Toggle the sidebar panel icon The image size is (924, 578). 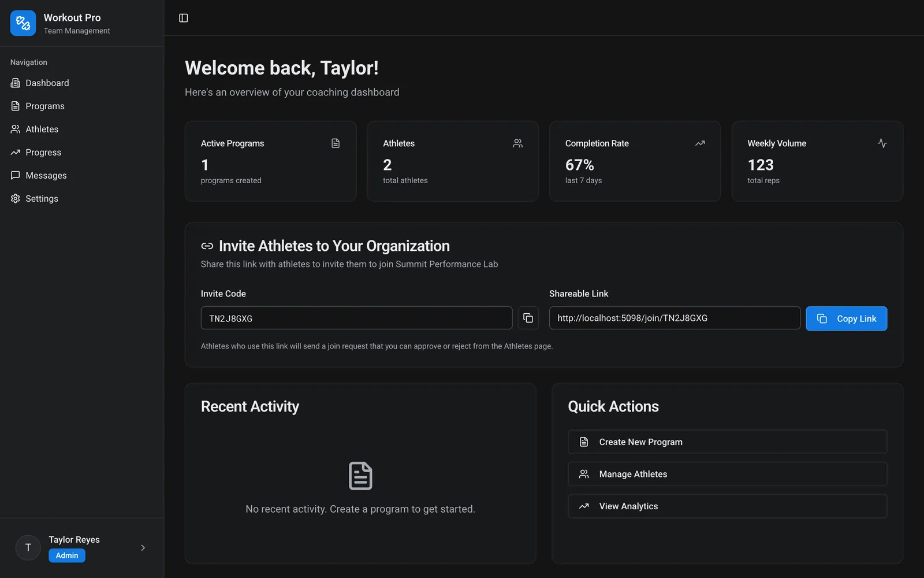point(184,18)
